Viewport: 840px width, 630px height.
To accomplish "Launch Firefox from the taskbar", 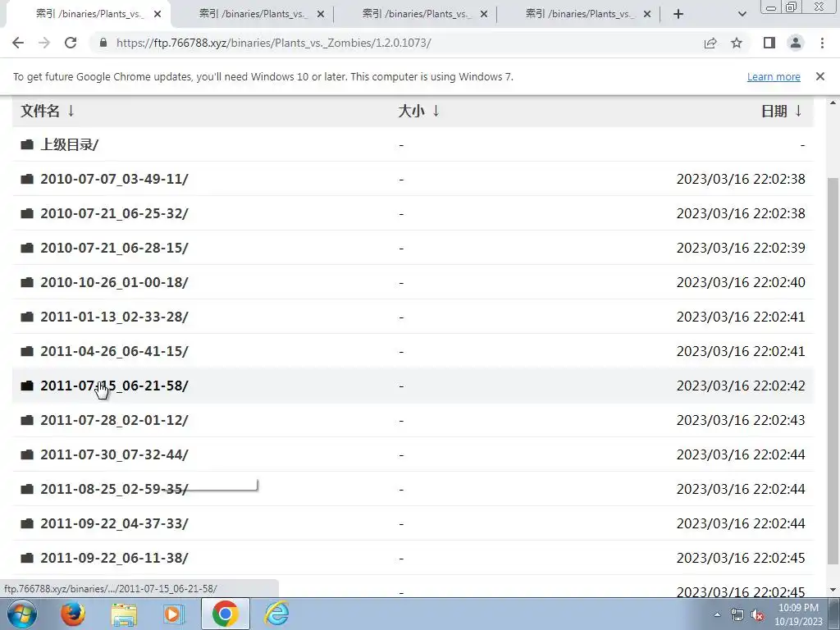I will [x=73, y=614].
